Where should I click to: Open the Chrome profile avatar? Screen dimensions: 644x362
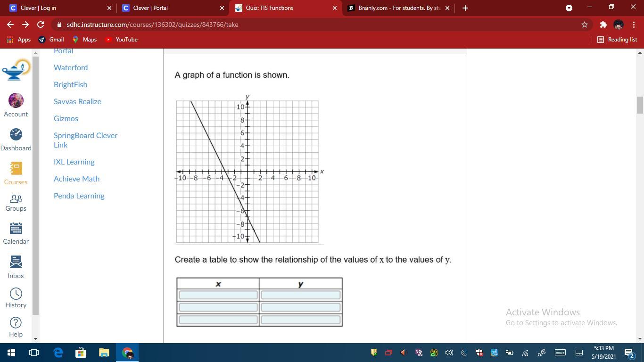coord(619,25)
